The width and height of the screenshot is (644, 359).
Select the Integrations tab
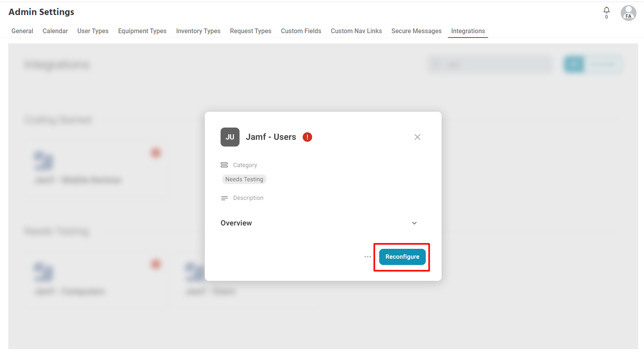click(x=468, y=31)
